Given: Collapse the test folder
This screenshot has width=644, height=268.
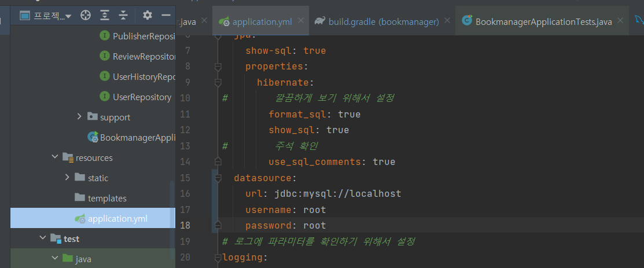Looking at the screenshot, I should tap(43, 238).
